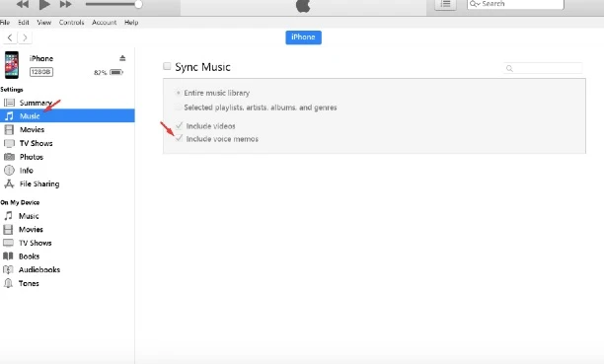The width and height of the screenshot is (604, 364).
Task: Click the blue iPhone button
Action: pyautogui.click(x=304, y=37)
